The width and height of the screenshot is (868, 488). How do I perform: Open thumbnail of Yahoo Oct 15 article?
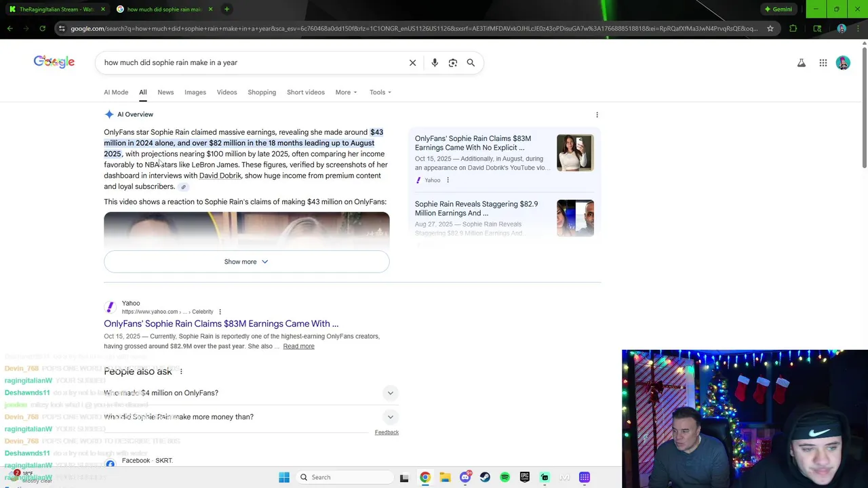(x=575, y=152)
